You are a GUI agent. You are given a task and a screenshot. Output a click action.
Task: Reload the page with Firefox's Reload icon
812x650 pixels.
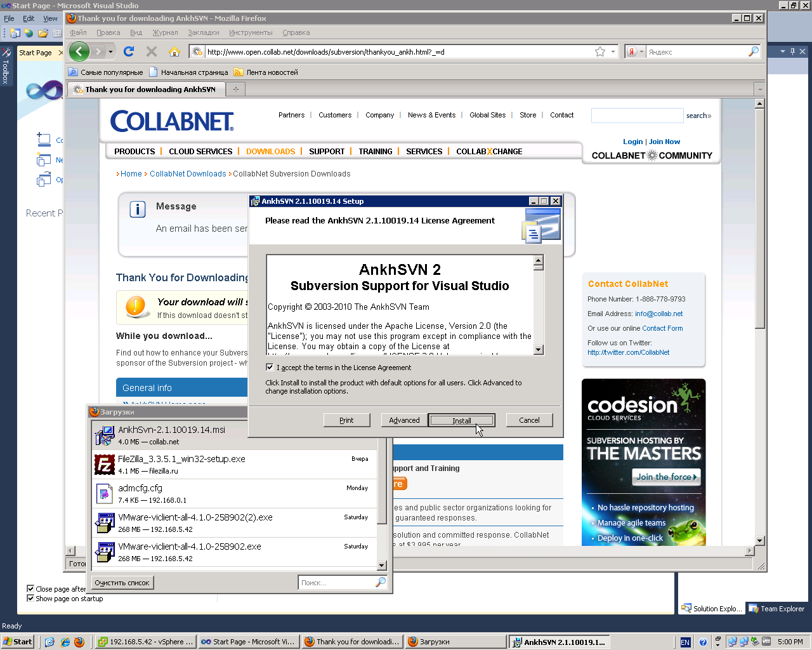click(x=129, y=51)
